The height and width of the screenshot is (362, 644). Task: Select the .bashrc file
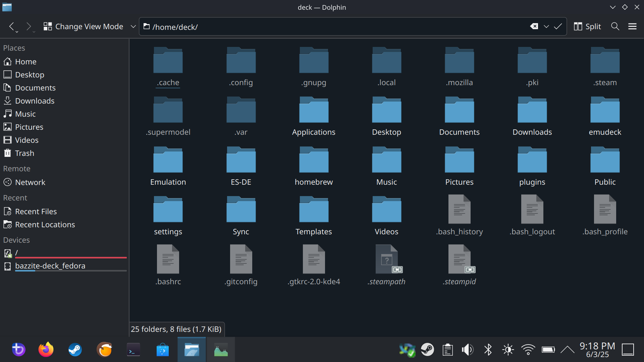(x=168, y=265)
